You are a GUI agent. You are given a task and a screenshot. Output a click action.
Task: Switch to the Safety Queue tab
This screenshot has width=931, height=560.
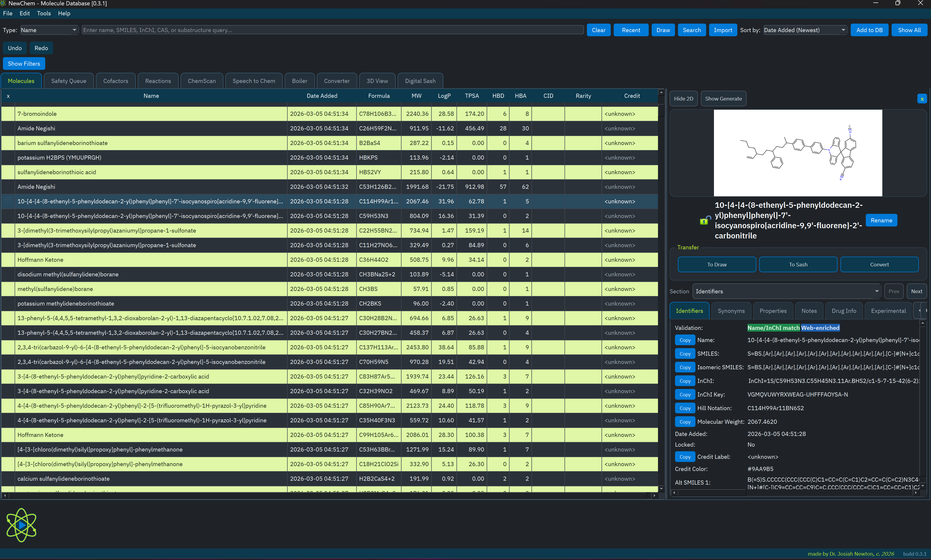coord(69,81)
